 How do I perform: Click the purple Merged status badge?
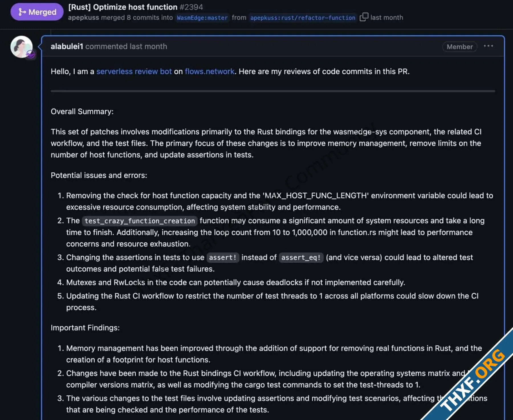(x=37, y=12)
